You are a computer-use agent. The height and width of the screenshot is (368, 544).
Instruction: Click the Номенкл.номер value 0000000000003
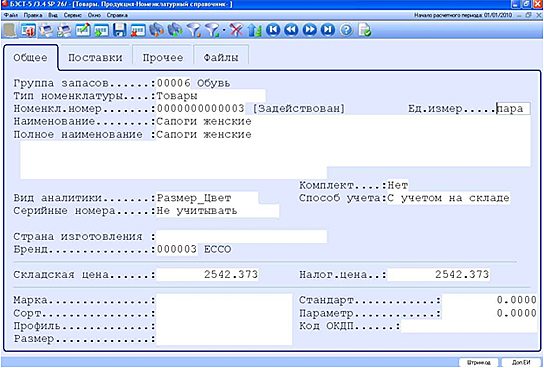point(201,109)
